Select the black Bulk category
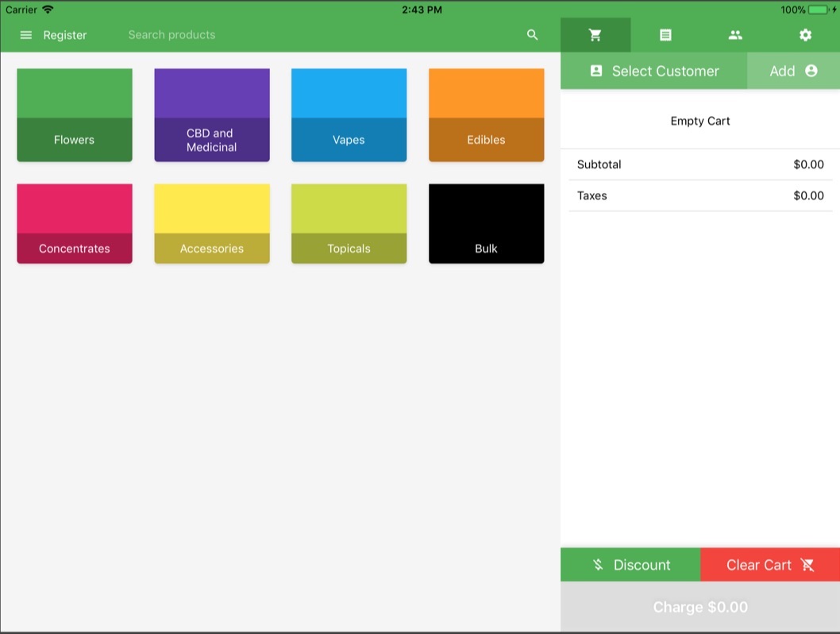The height and width of the screenshot is (634, 840). click(x=486, y=223)
